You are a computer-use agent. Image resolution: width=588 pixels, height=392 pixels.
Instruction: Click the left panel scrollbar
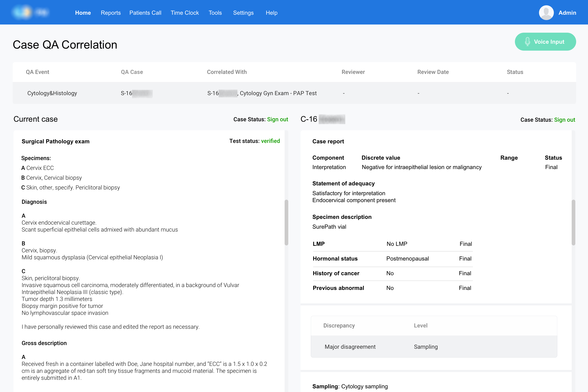pos(286,223)
